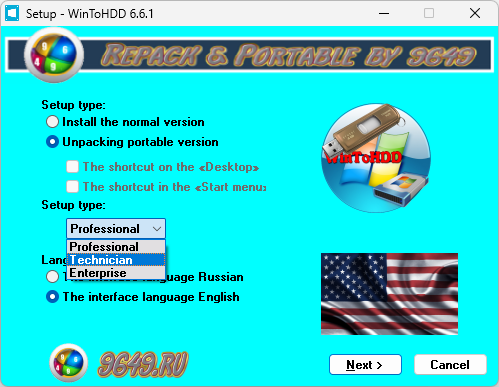Click the Repack & Portable by 9649 banner text
This screenshot has width=499, height=387.
tap(288, 55)
